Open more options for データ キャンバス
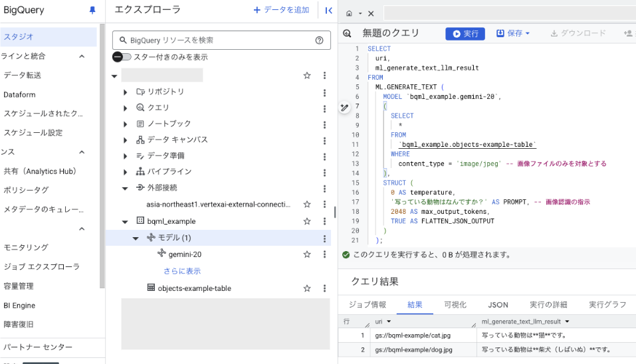The height and width of the screenshot is (364, 636). coord(324,141)
